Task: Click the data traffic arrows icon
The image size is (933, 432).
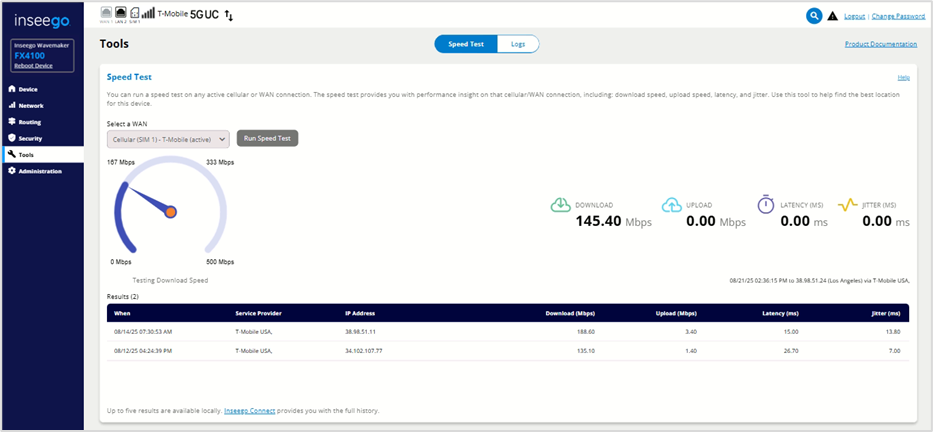Action: pyautogui.click(x=229, y=15)
